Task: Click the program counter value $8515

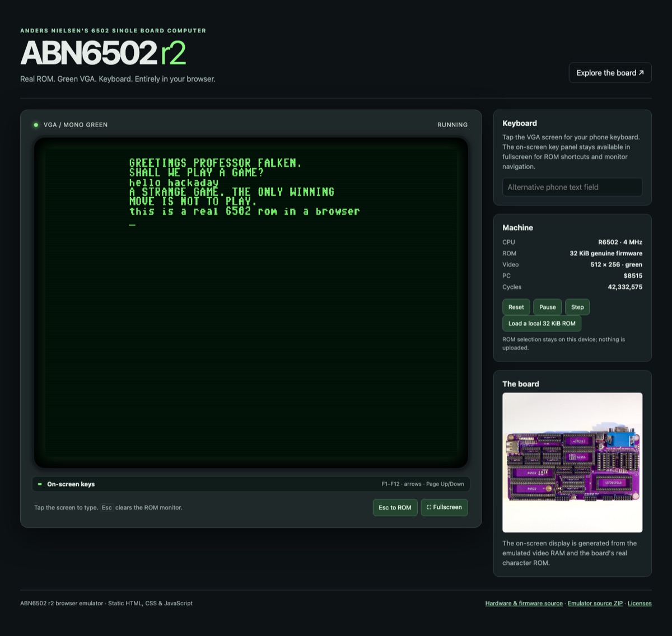Action: click(x=633, y=275)
